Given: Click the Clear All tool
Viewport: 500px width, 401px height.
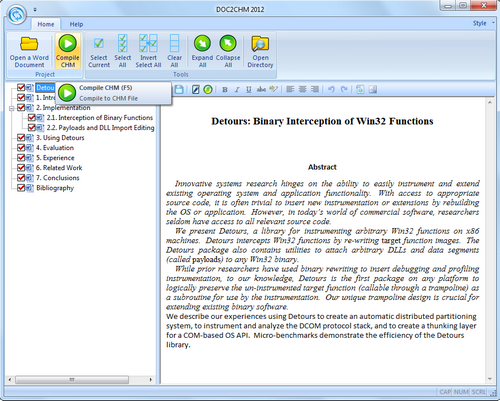Looking at the screenshot, I should (174, 51).
